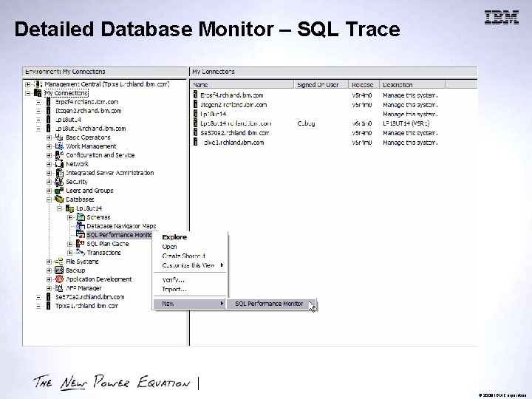
Task: Select Verify... in the context menu
Action: point(190,280)
